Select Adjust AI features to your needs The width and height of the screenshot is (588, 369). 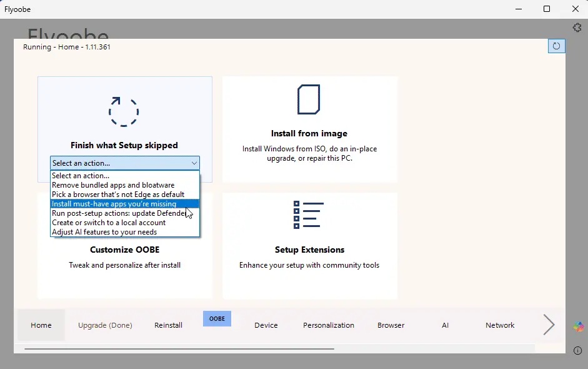point(125,232)
